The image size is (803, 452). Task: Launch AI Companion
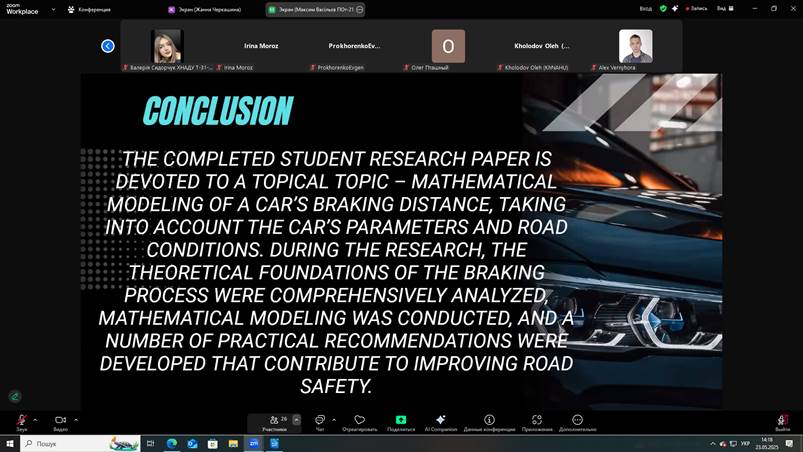[x=441, y=421]
